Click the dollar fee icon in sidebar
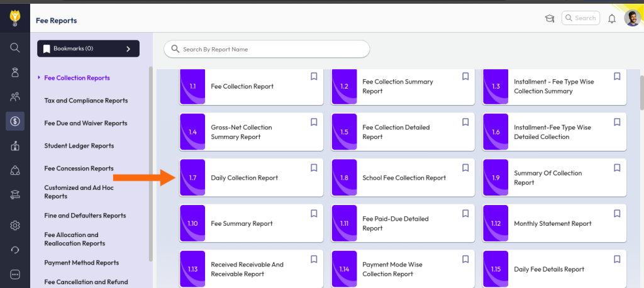 [x=15, y=121]
